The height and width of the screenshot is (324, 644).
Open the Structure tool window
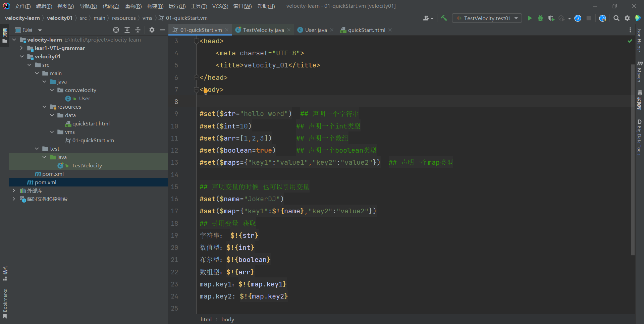5,273
